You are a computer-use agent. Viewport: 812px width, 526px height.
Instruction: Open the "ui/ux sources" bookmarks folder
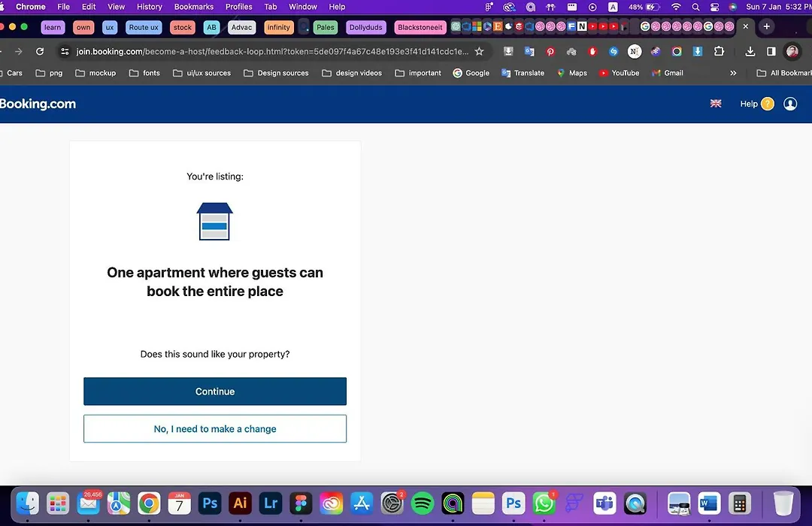click(202, 73)
